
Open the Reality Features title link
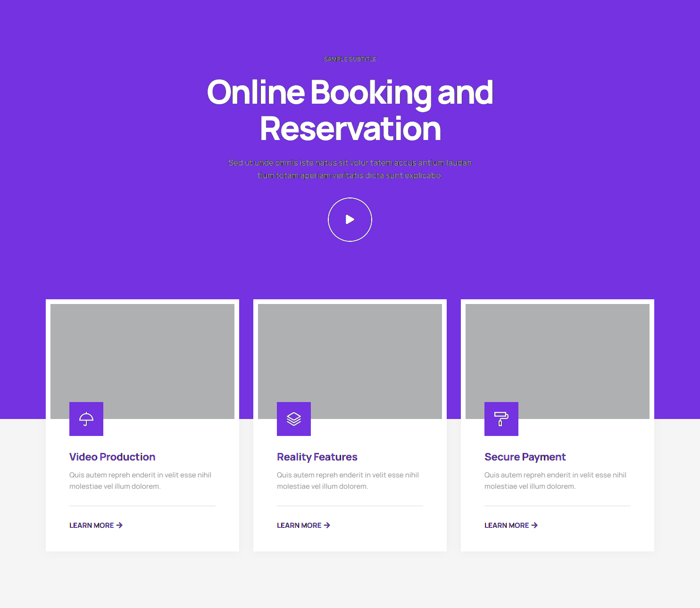point(317,457)
